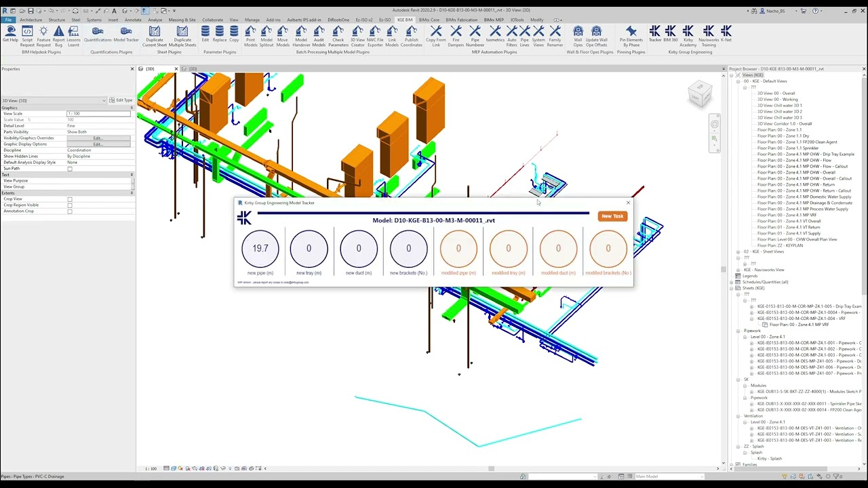Toggle the Annotation Crop checkbox
The image size is (868, 488).
tap(70, 211)
